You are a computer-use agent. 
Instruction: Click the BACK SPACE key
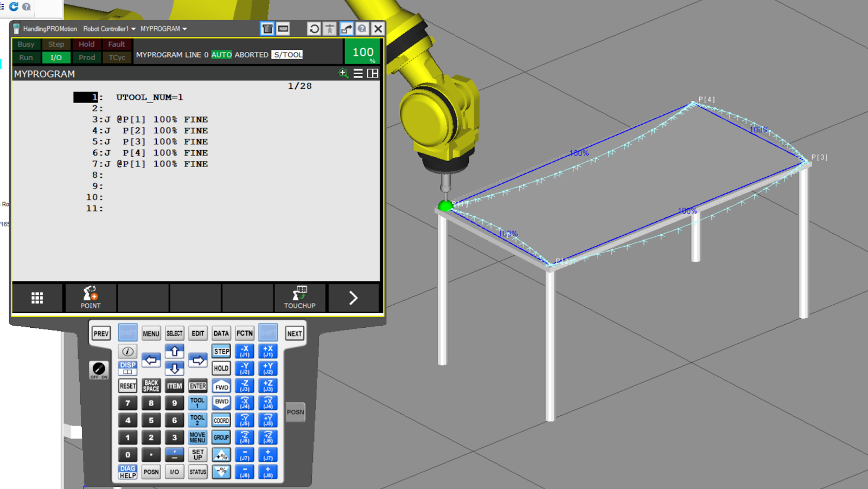coord(151,386)
